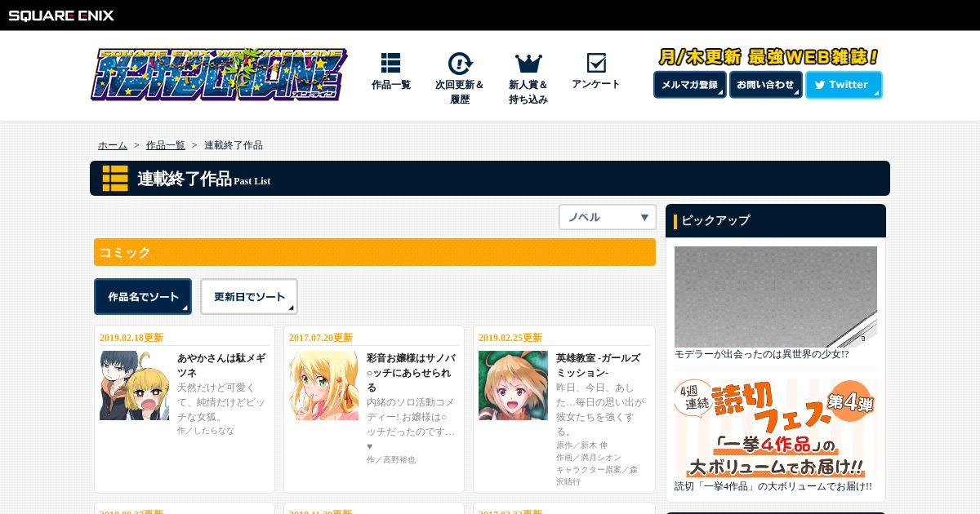Sort by 更新日でソート
Screen dimensions: 980x514
tap(249, 297)
